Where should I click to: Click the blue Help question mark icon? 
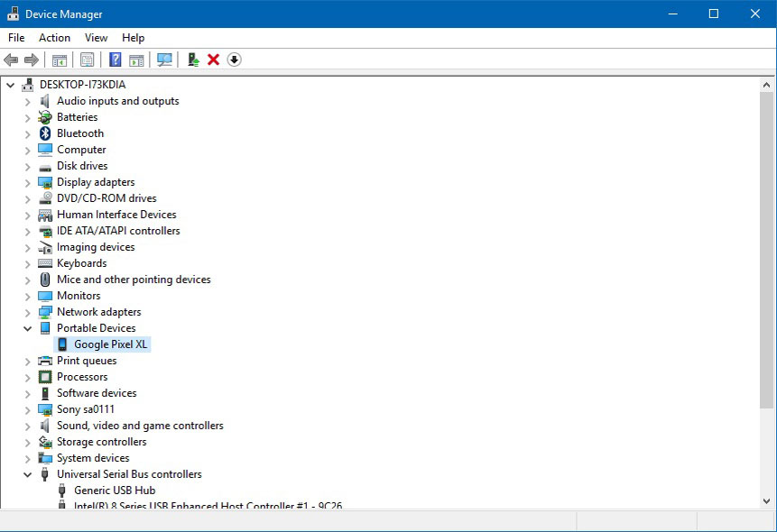[115, 60]
